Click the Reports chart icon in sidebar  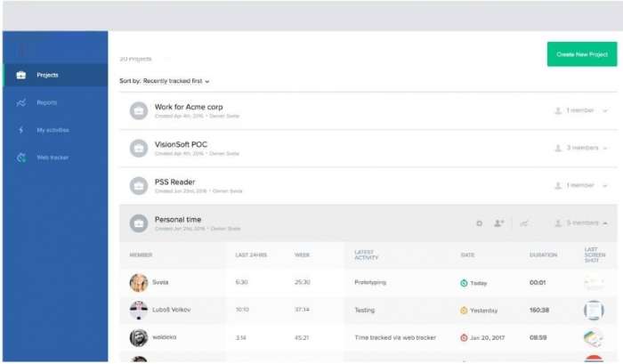pos(21,102)
